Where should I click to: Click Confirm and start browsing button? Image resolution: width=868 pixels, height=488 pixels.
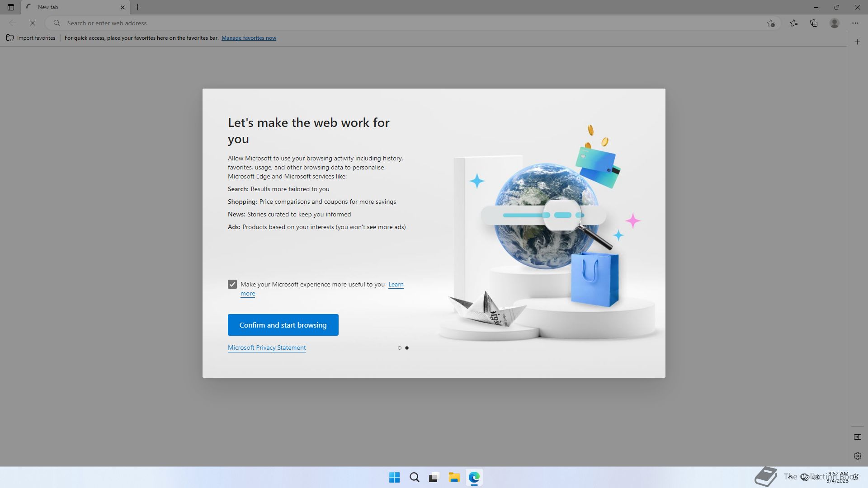point(283,325)
